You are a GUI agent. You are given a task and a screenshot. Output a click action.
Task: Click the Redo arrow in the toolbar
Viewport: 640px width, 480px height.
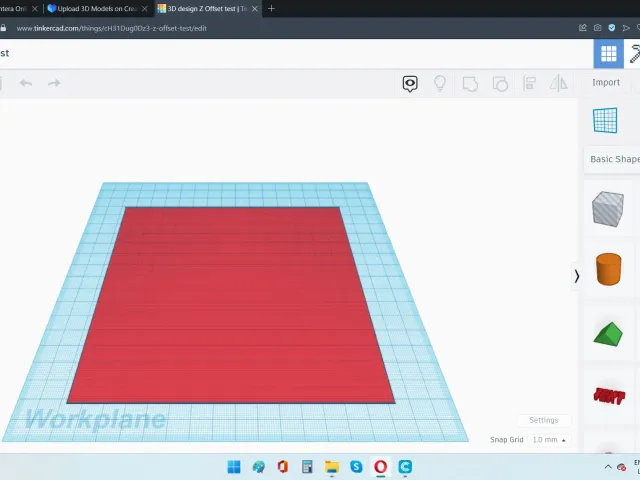[54, 83]
